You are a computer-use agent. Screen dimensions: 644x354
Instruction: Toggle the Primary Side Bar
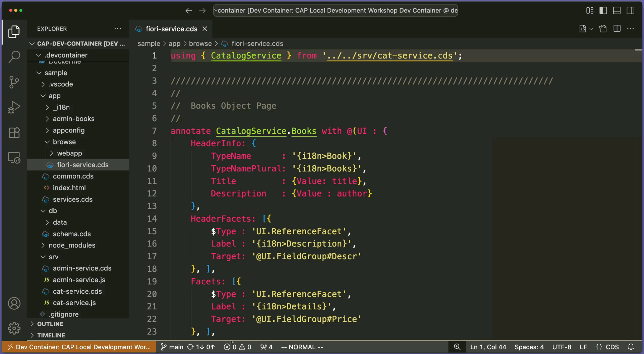coord(603,11)
